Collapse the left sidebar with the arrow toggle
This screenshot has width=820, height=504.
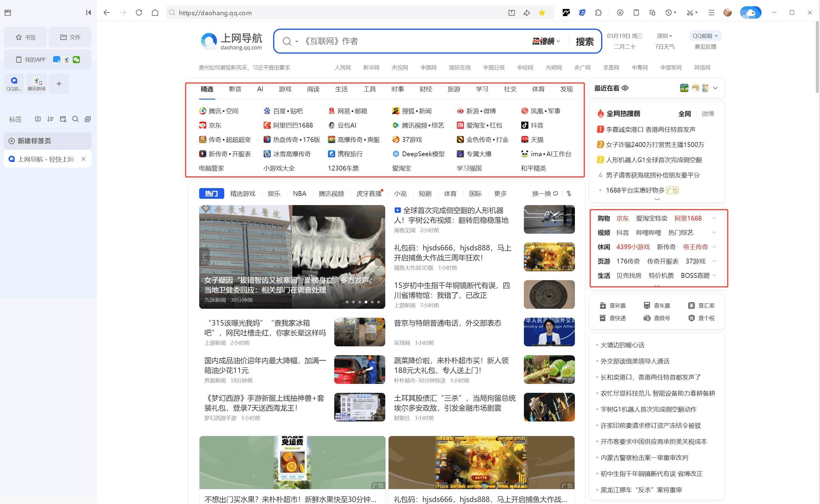pyautogui.click(x=88, y=12)
